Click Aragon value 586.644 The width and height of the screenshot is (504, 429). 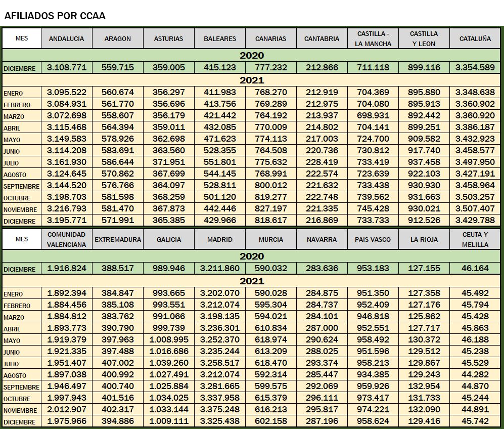coord(118,162)
